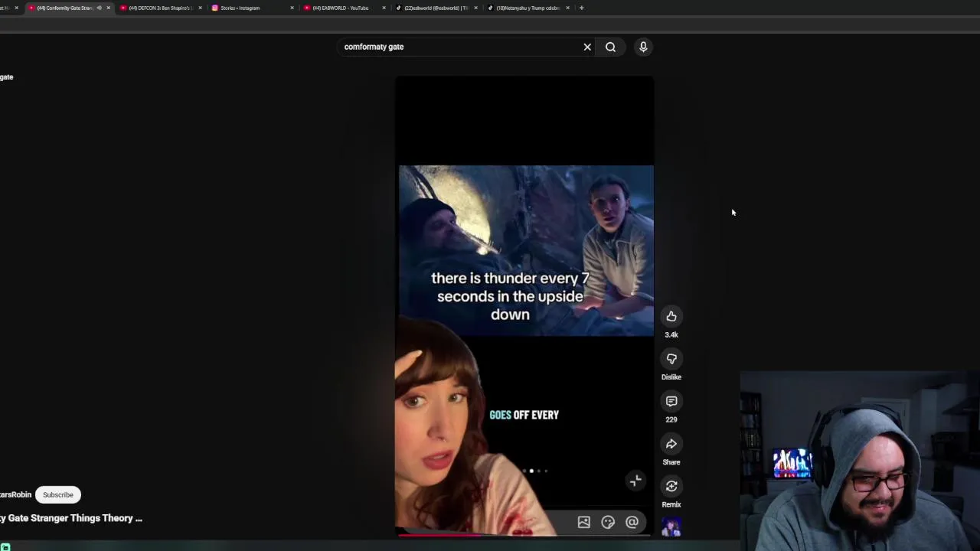
Task: Close the EABWORLD YouTube tab
Action: click(x=384, y=8)
